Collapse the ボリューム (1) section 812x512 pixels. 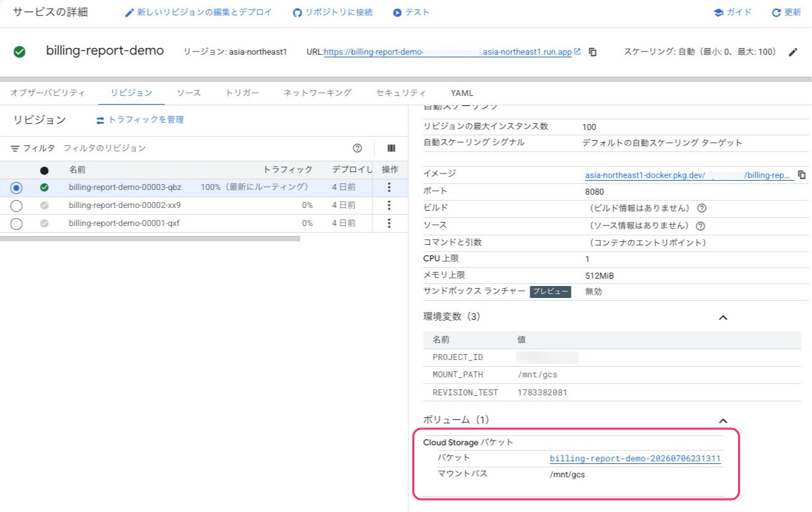[x=723, y=421]
